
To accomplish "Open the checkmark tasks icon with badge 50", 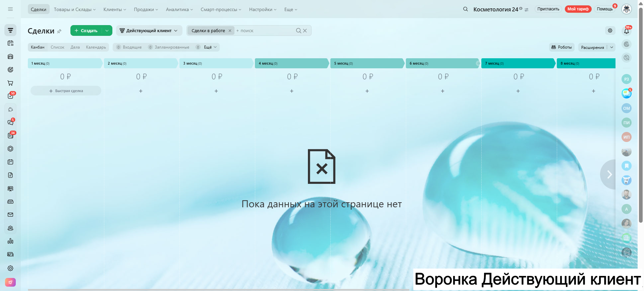I will coord(10,96).
